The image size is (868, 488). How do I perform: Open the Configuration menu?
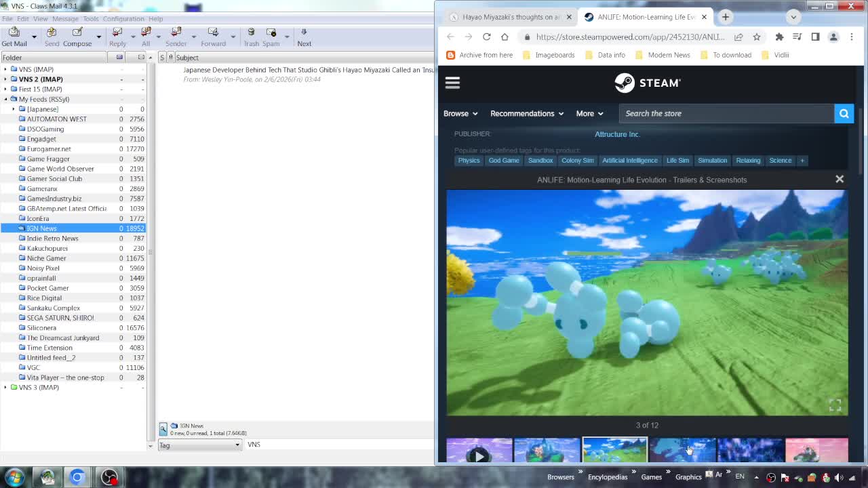(123, 18)
